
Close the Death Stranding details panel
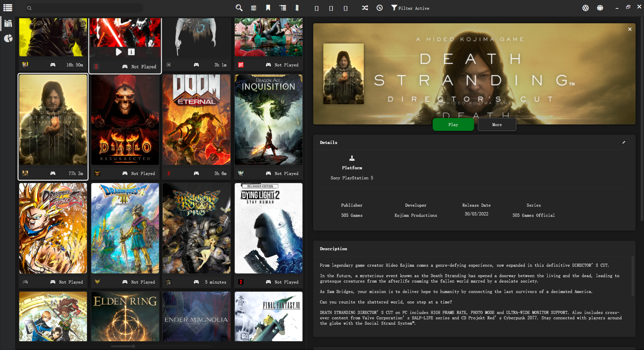[x=630, y=29]
